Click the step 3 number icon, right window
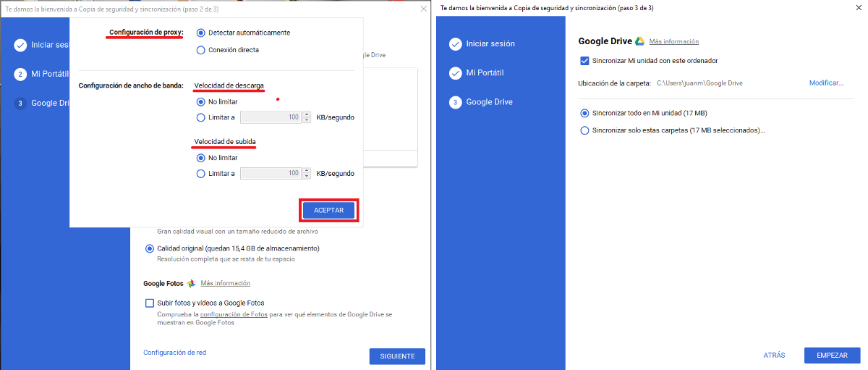 point(455,102)
